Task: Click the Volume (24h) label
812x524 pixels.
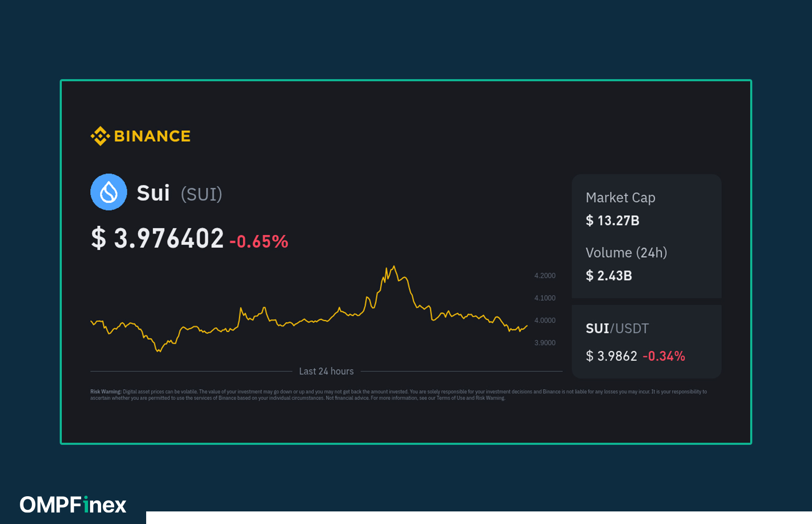Action: pyautogui.click(x=626, y=253)
